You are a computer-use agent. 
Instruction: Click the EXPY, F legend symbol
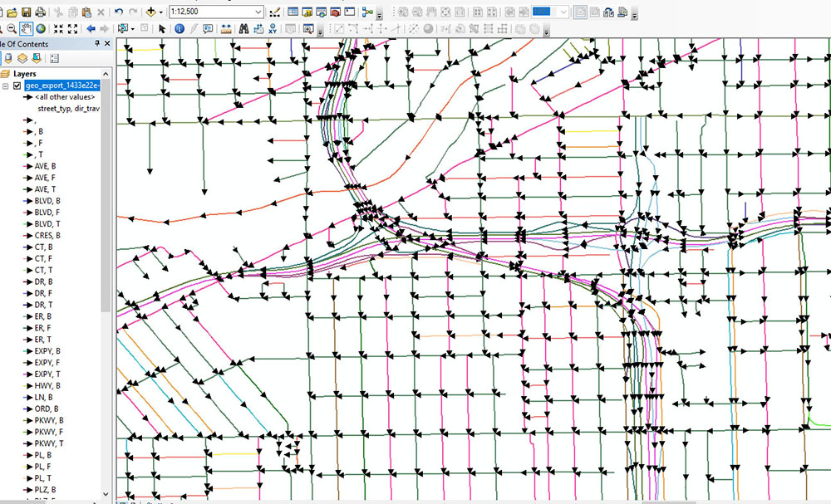27,363
